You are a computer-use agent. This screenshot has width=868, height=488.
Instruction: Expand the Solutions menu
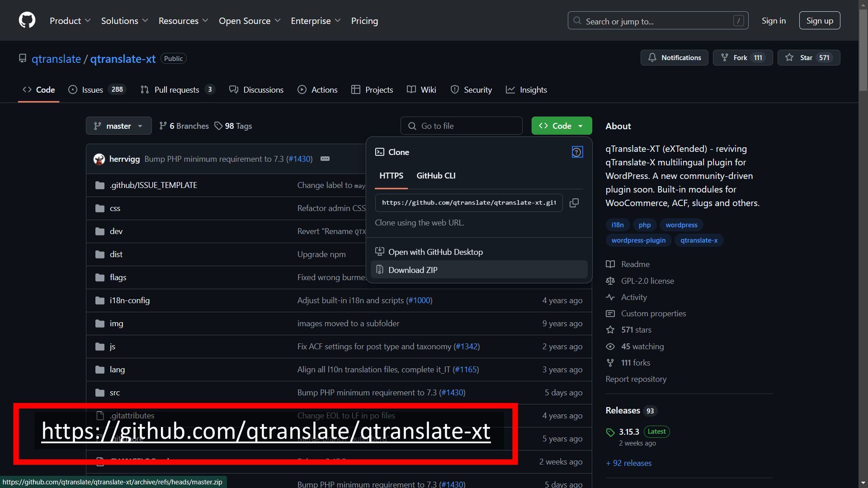point(124,21)
